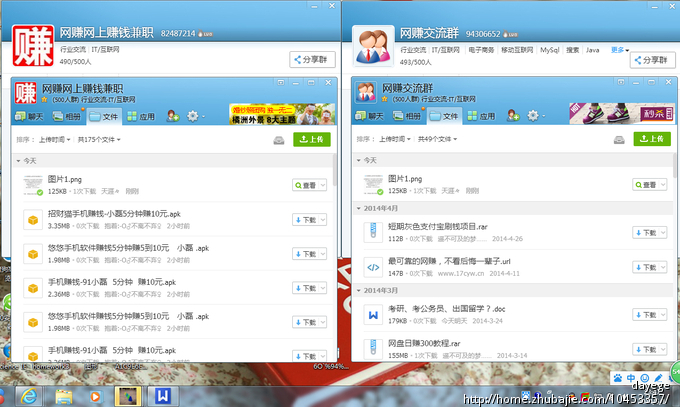680x407 pixels.
Task: Click 查看 for 图片1.png in 网赚网上赚钱兼职
Action: point(306,185)
